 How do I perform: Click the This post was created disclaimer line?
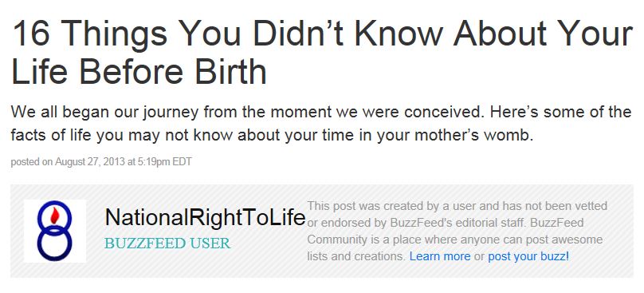pos(457,206)
